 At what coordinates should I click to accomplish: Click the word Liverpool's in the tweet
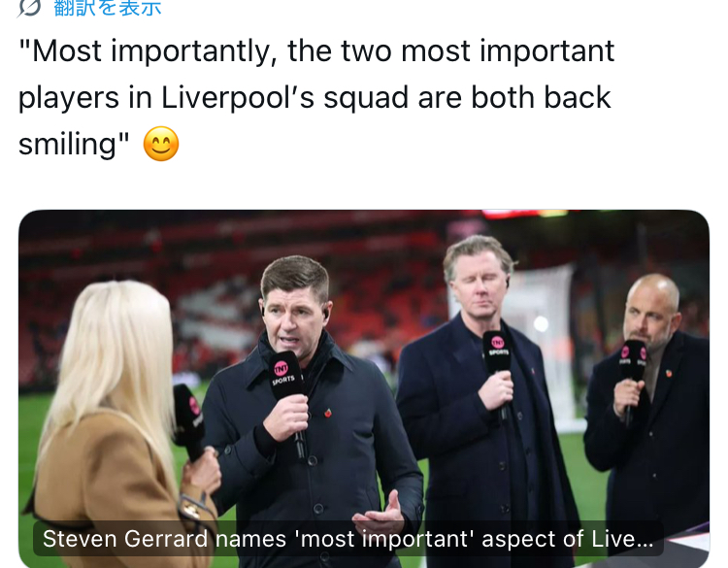click(x=238, y=98)
